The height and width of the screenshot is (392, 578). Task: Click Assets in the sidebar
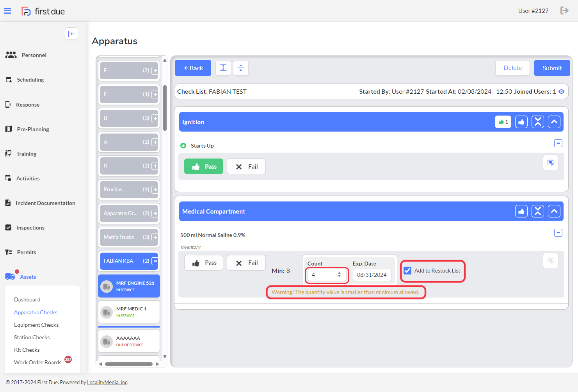[21, 276]
